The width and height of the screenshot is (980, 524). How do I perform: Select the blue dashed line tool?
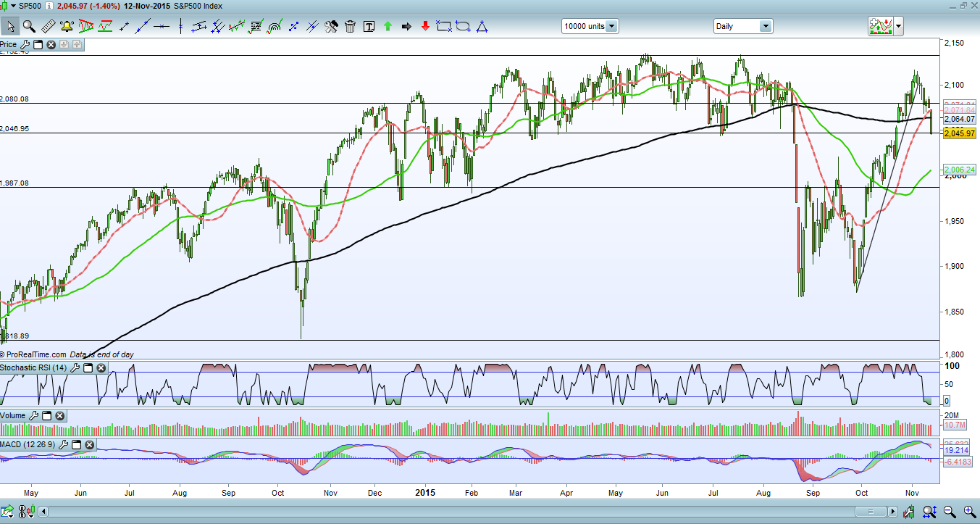point(294,27)
